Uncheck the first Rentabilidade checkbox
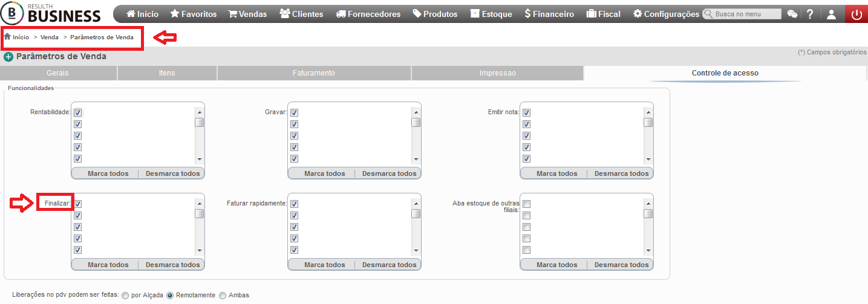868x304 pixels. tap(77, 112)
